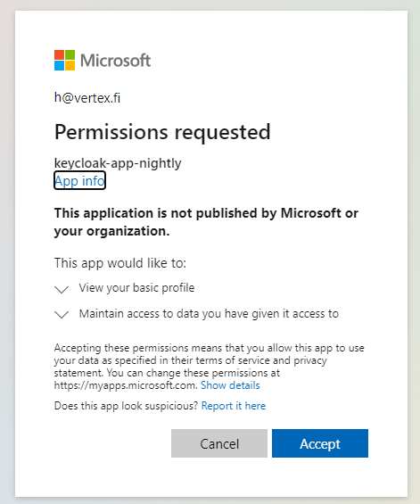Click the grey background outside the dialog

click(7, 252)
